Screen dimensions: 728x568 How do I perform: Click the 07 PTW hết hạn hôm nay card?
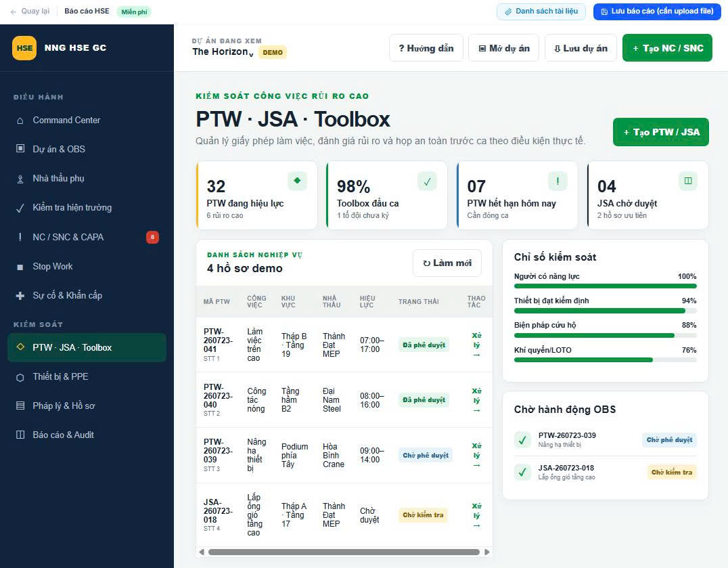(517, 195)
